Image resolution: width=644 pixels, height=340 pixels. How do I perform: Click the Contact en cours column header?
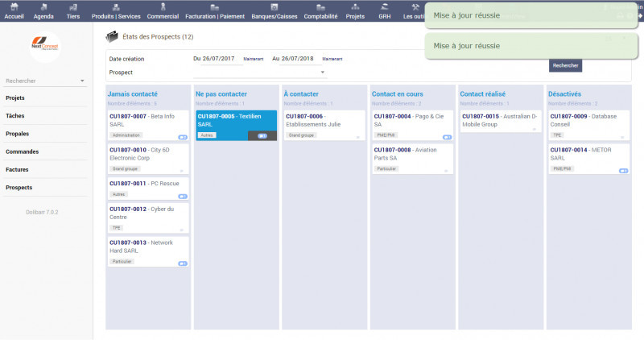click(x=397, y=94)
